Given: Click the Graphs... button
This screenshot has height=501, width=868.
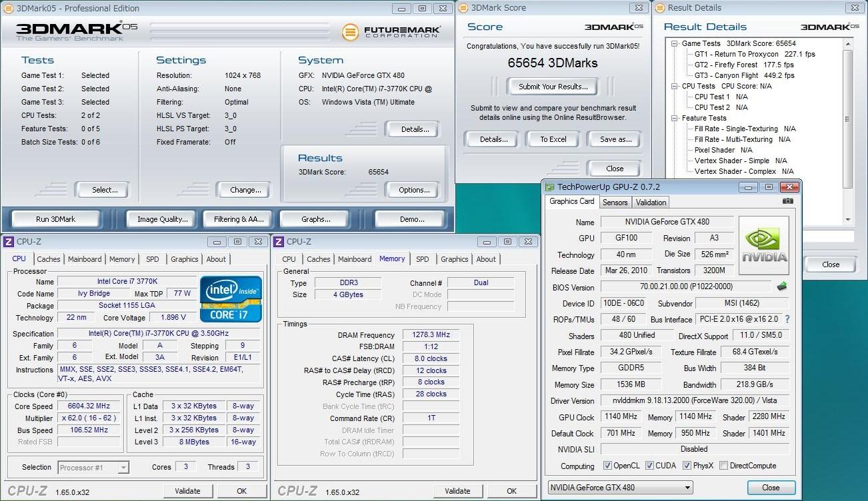Looking at the screenshot, I should [316, 219].
